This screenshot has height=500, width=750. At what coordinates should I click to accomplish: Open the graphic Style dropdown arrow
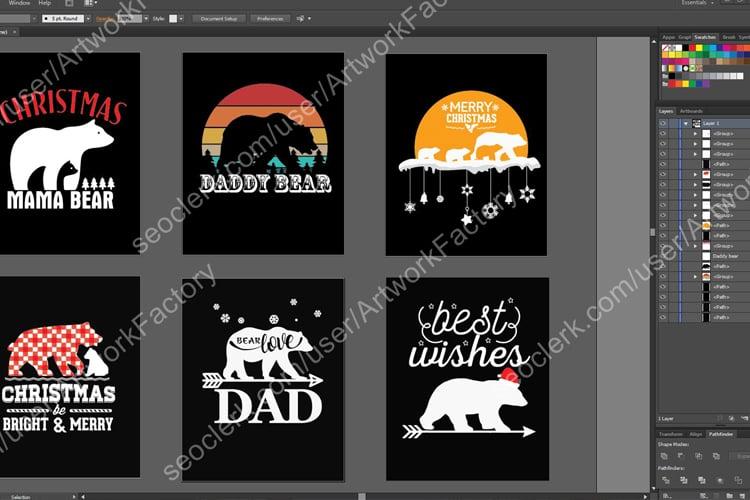pos(181,19)
